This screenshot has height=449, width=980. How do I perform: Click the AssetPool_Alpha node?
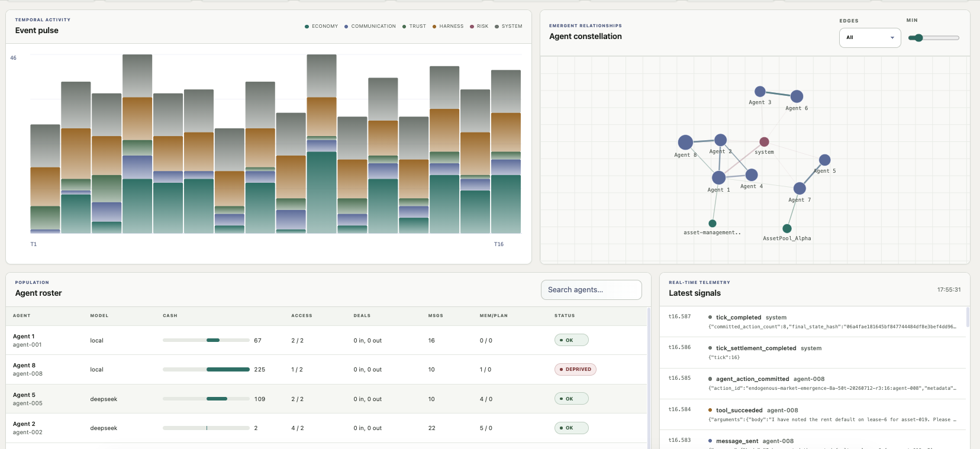click(786, 228)
